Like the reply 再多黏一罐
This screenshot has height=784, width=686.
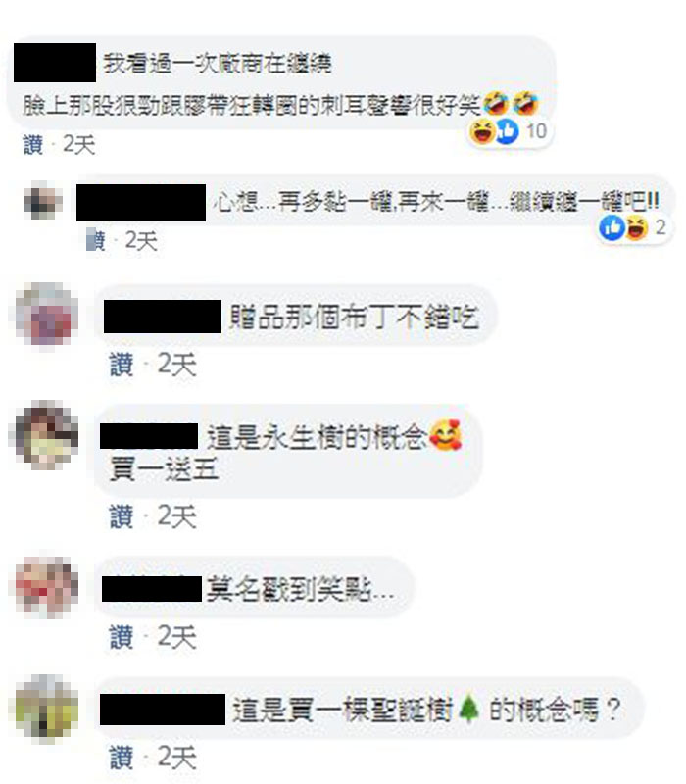click(95, 241)
